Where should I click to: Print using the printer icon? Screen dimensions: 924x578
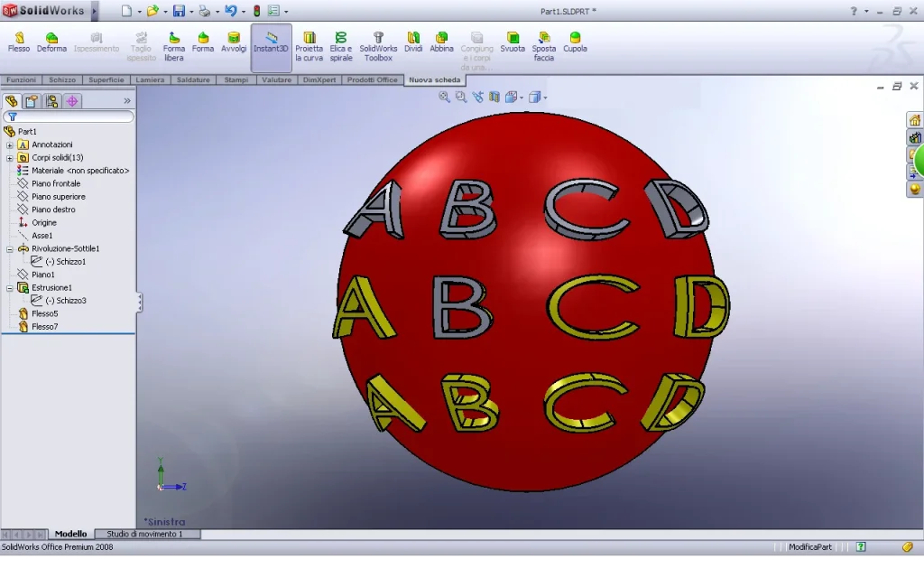point(205,11)
